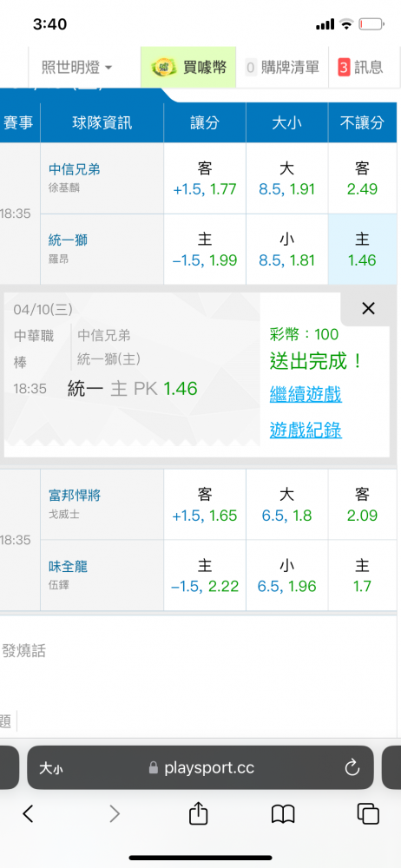The image size is (401, 868).
Task: Open Safari tabs overview
Action: click(x=368, y=814)
